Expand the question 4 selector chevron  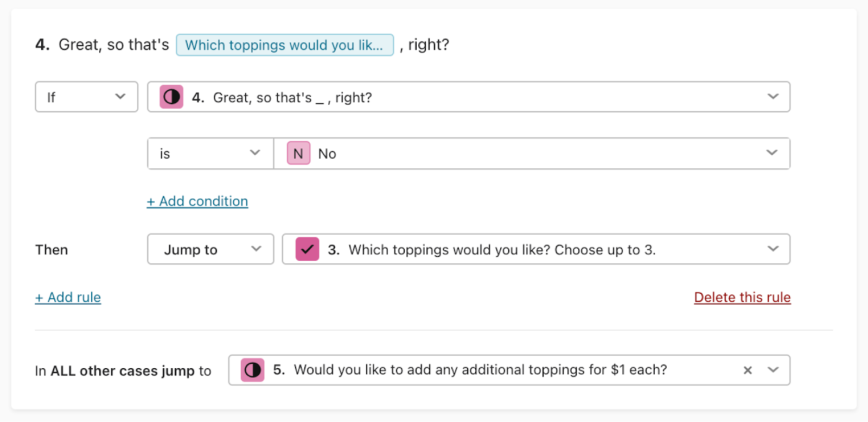pos(773,97)
